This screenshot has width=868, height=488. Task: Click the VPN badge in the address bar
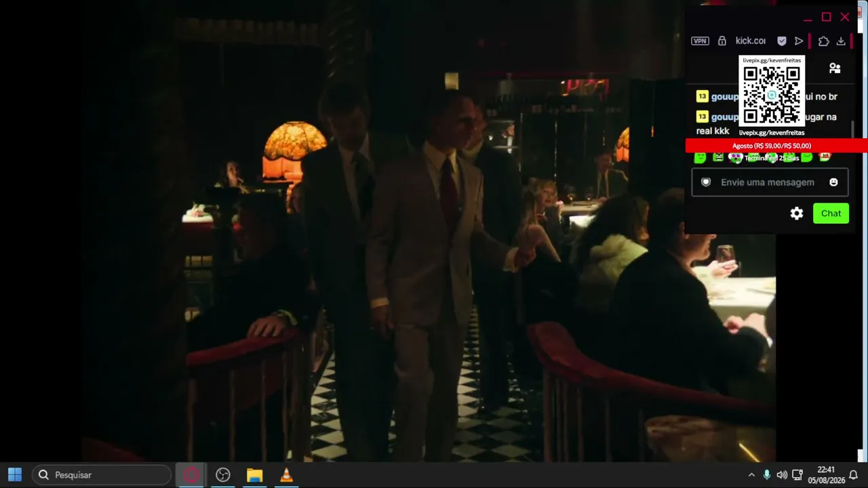pyautogui.click(x=700, y=41)
